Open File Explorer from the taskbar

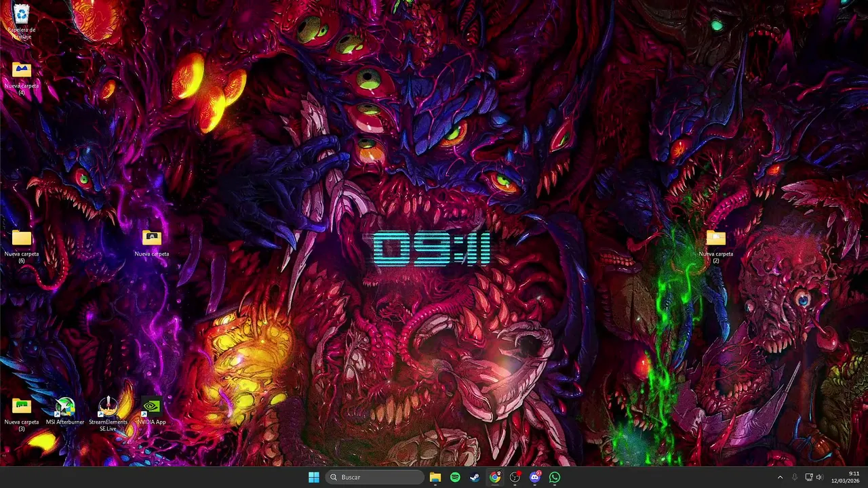point(435,477)
